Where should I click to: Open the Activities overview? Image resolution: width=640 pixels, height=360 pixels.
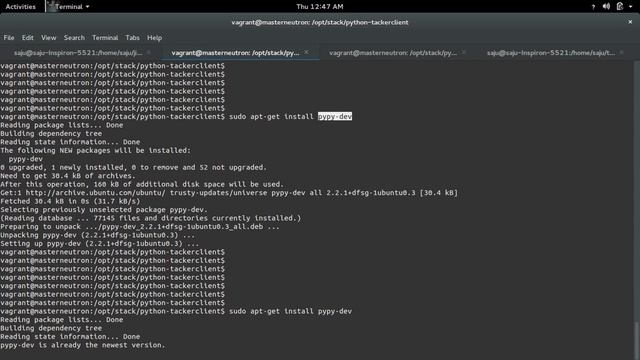(x=20, y=7)
